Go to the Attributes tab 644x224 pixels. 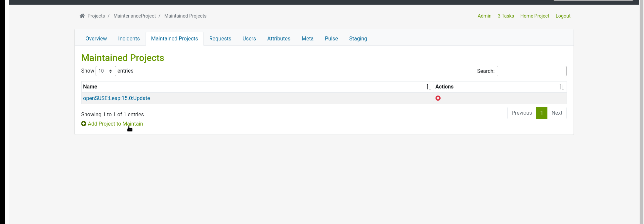click(279, 39)
